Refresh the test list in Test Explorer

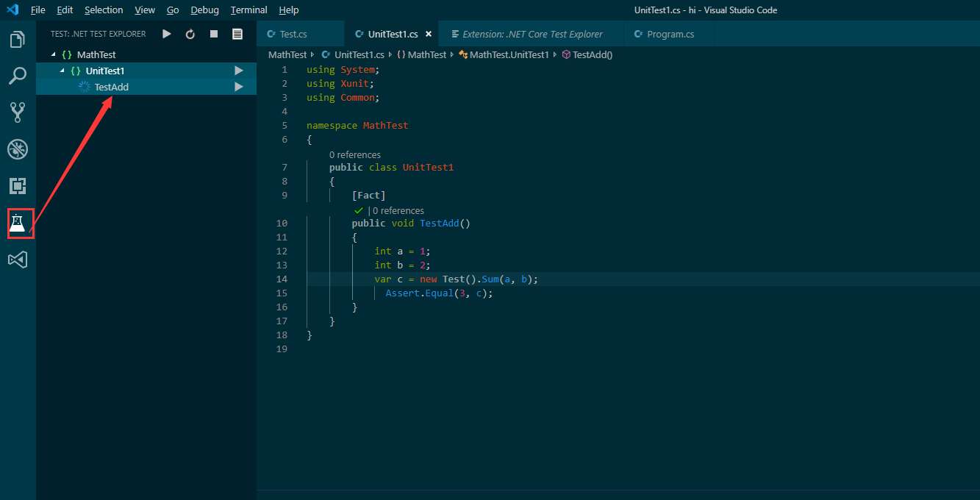tap(190, 34)
